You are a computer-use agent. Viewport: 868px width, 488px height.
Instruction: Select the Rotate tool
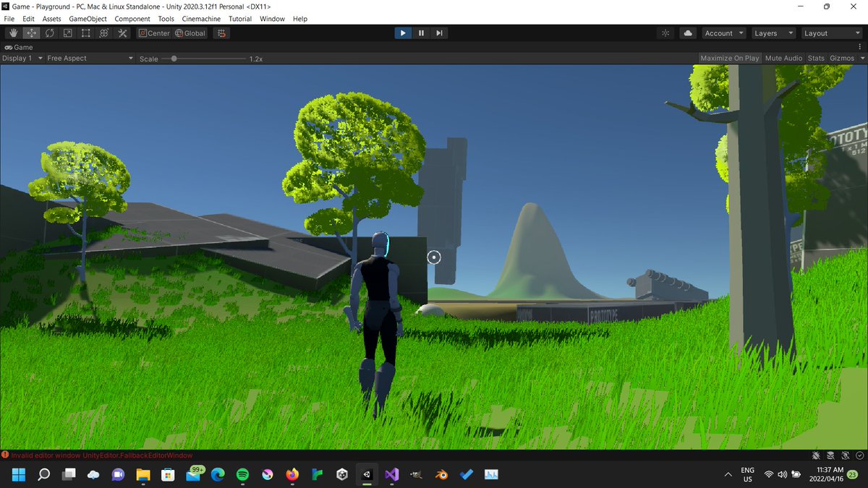click(x=50, y=33)
